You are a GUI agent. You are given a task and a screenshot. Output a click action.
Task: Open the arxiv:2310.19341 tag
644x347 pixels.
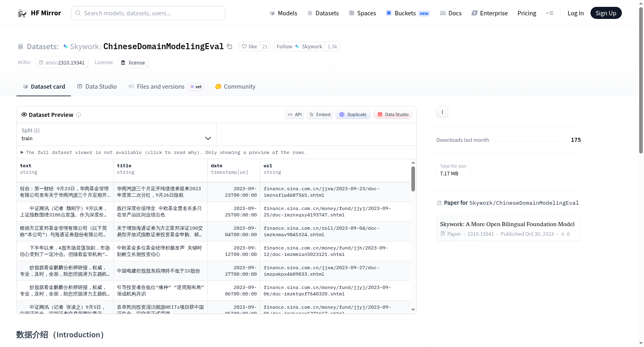pos(62,62)
